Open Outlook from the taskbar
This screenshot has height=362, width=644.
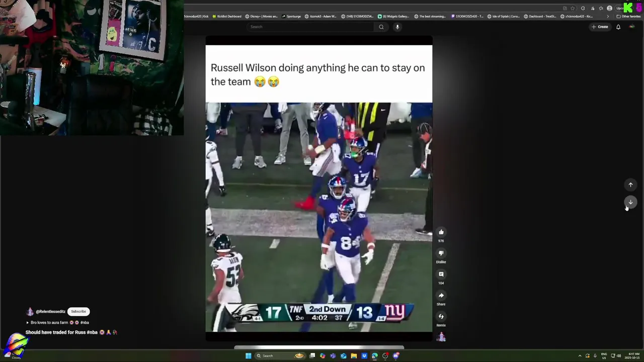[x=343, y=355]
